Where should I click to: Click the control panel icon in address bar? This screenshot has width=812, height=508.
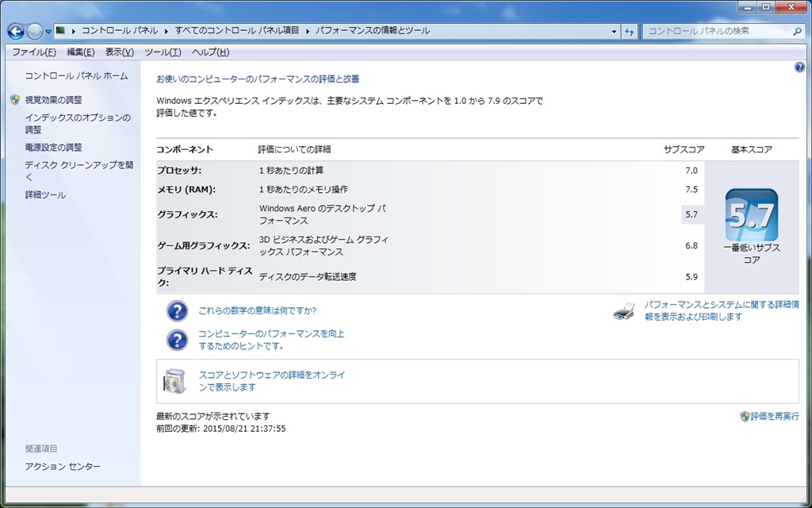coord(60,31)
